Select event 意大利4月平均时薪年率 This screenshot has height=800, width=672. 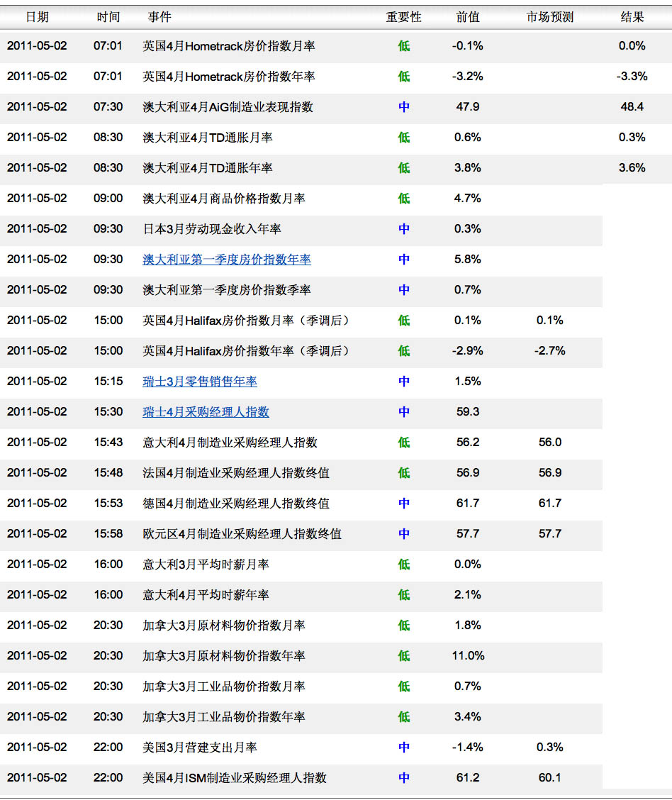(x=206, y=595)
